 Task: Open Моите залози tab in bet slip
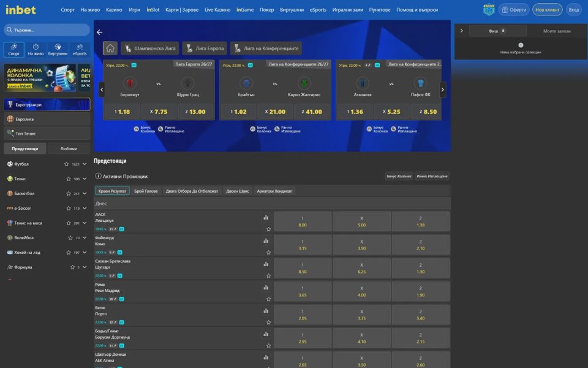point(557,31)
